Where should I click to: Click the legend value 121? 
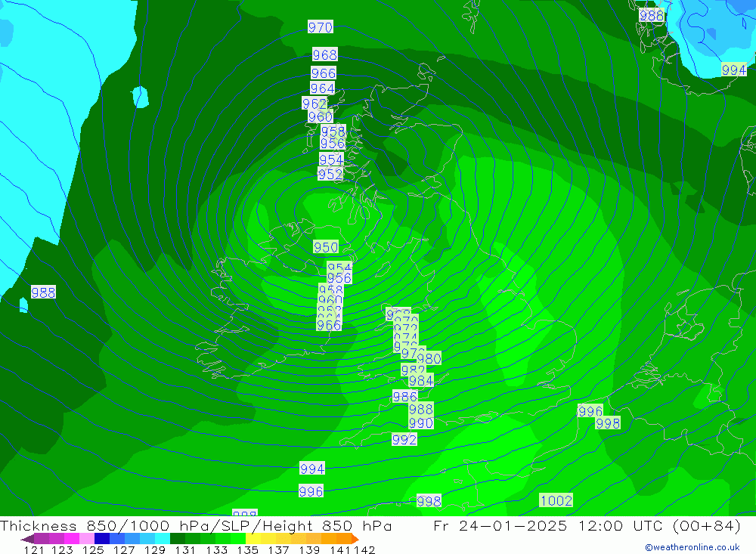(x=34, y=549)
